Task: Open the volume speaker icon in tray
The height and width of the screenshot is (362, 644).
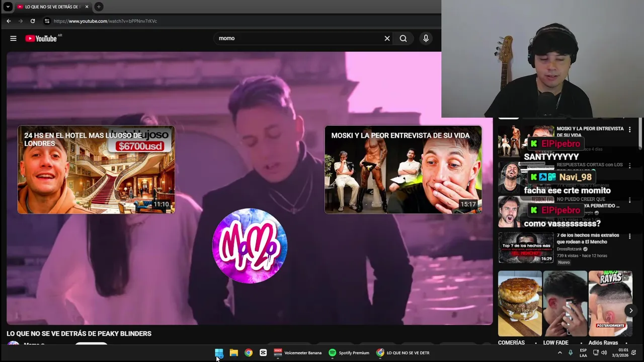Action: coord(604,352)
